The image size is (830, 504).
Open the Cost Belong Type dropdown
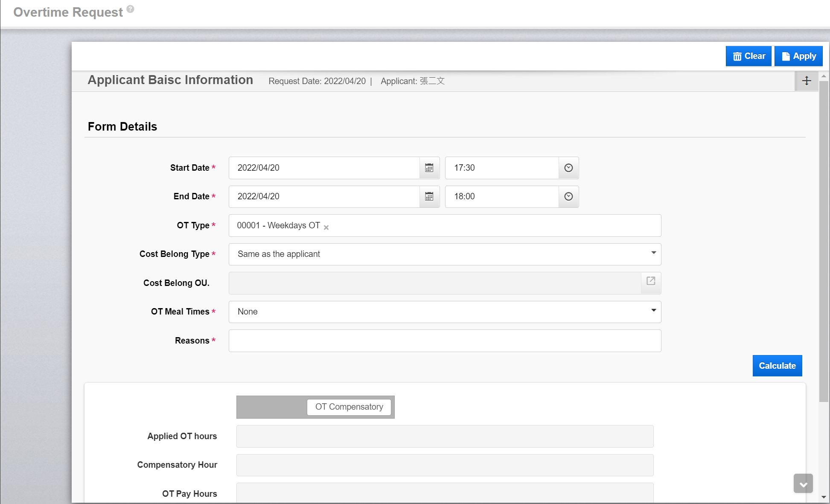tap(445, 254)
